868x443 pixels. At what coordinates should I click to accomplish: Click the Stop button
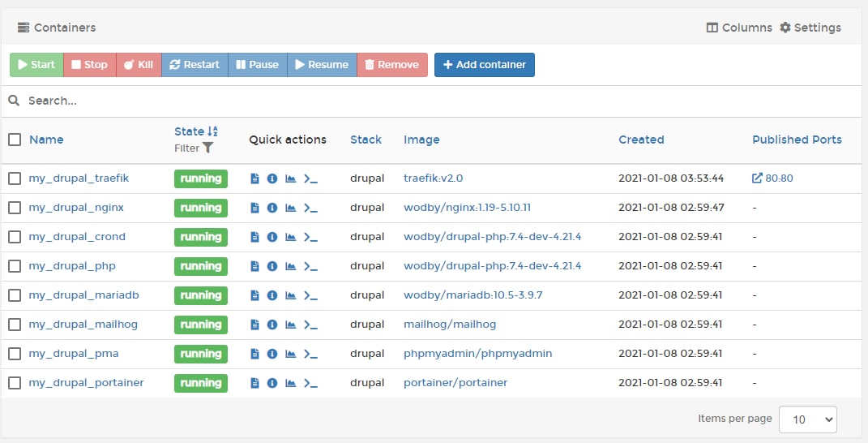point(90,65)
